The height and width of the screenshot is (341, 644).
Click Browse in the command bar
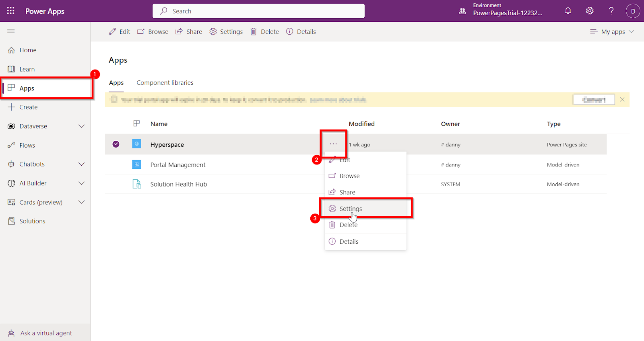(153, 31)
